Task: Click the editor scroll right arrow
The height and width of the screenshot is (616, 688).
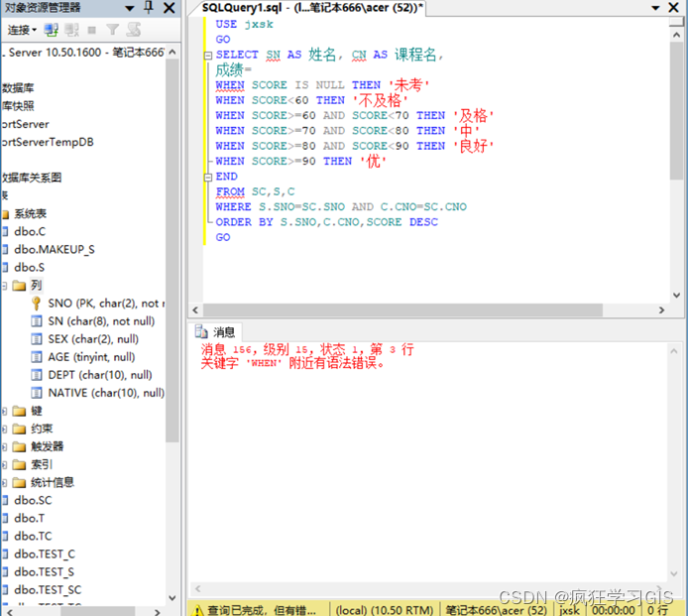Action: (x=661, y=309)
